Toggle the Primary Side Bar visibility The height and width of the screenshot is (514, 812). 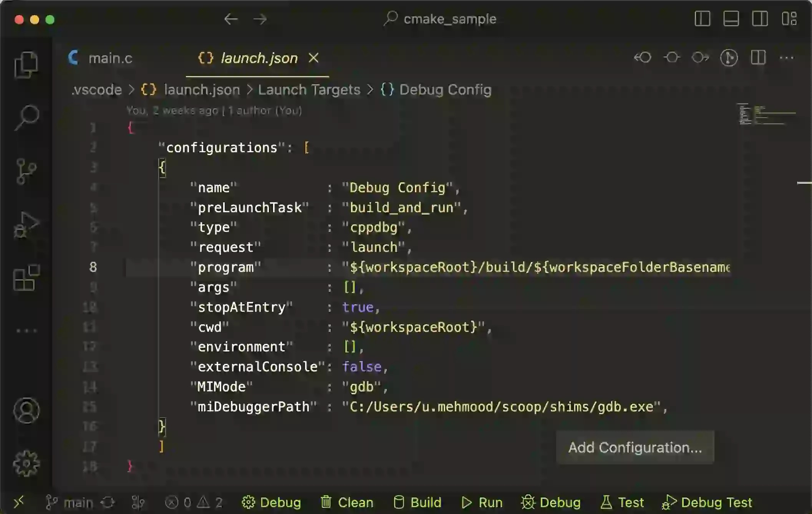(x=703, y=19)
